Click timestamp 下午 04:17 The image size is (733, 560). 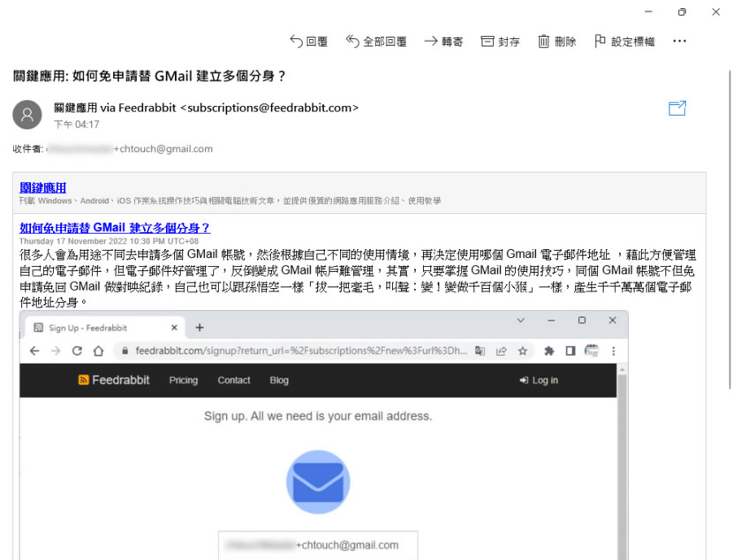(76, 125)
